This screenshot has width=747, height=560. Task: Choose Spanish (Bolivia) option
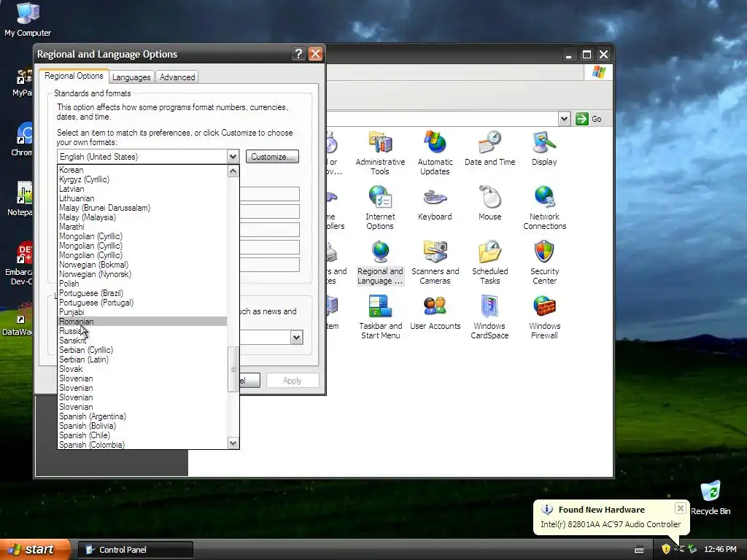[142, 426]
